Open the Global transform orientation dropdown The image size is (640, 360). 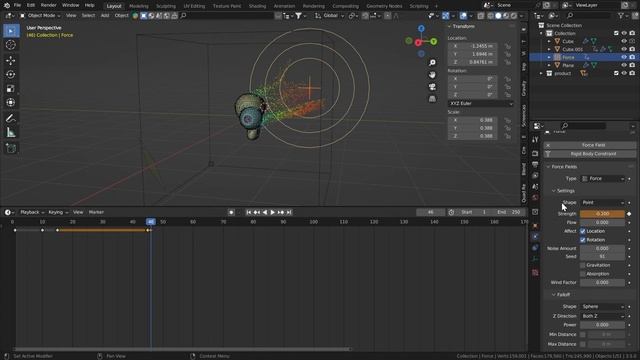click(329, 16)
